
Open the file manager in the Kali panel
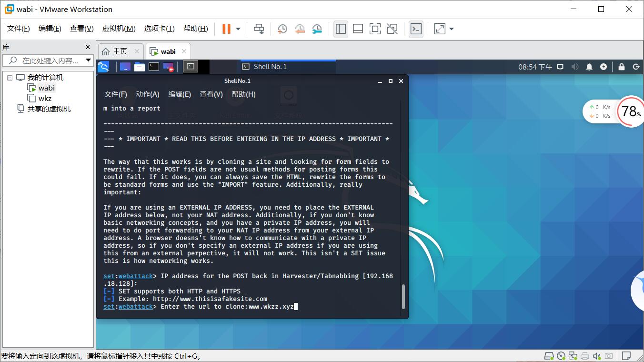(140, 67)
